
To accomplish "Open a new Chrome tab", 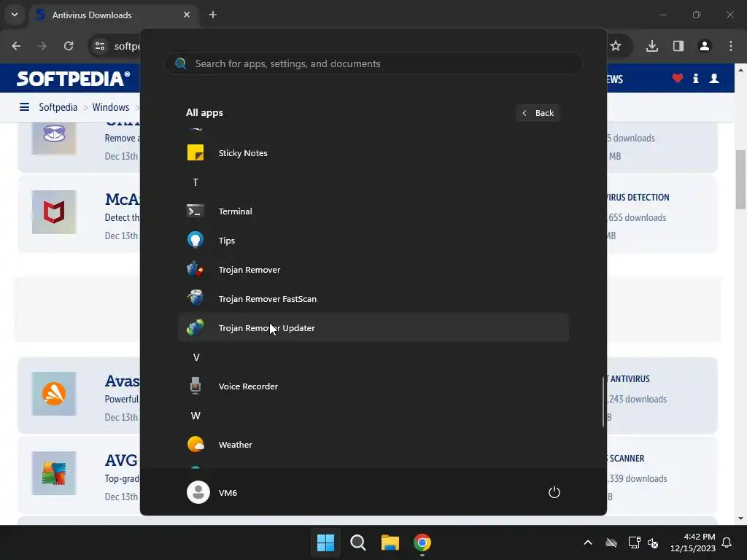I will coord(213,15).
